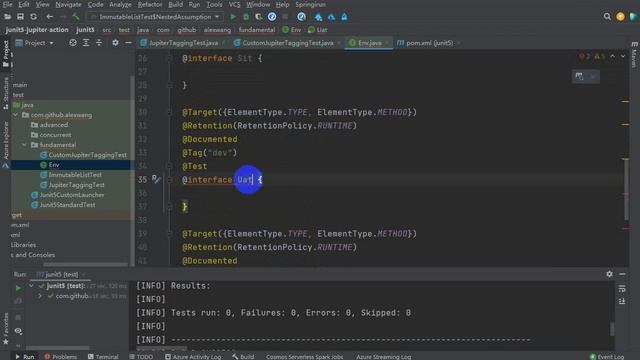
Task: Start debugging with the bug icon
Action: [x=246, y=17]
